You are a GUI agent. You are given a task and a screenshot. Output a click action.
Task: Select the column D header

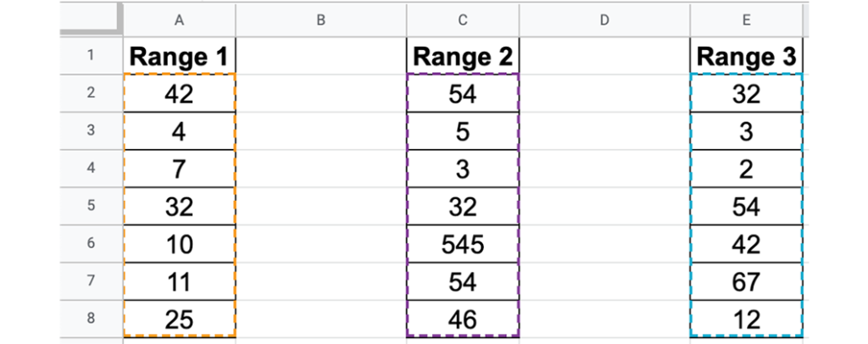point(604,20)
